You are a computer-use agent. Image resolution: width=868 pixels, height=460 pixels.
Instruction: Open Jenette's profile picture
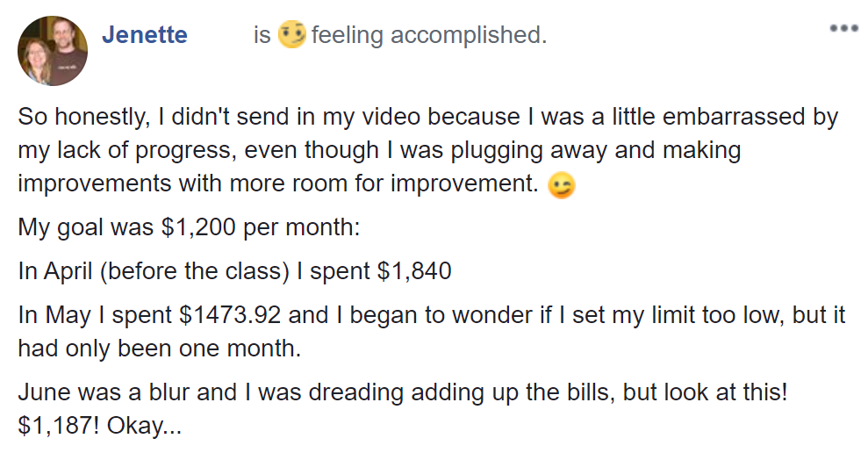point(53,51)
